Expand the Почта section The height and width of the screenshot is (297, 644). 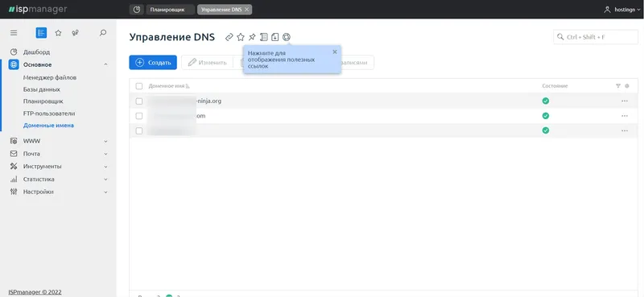point(105,154)
